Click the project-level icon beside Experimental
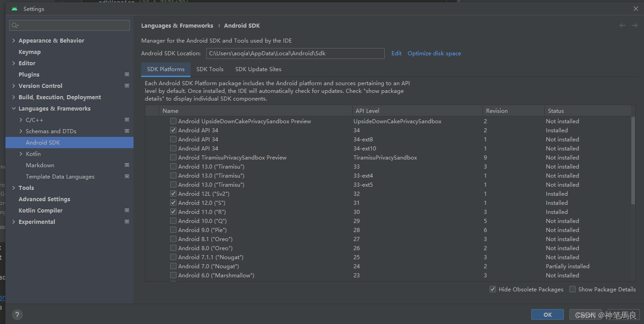 pyautogui.click(x=127, y=222)
